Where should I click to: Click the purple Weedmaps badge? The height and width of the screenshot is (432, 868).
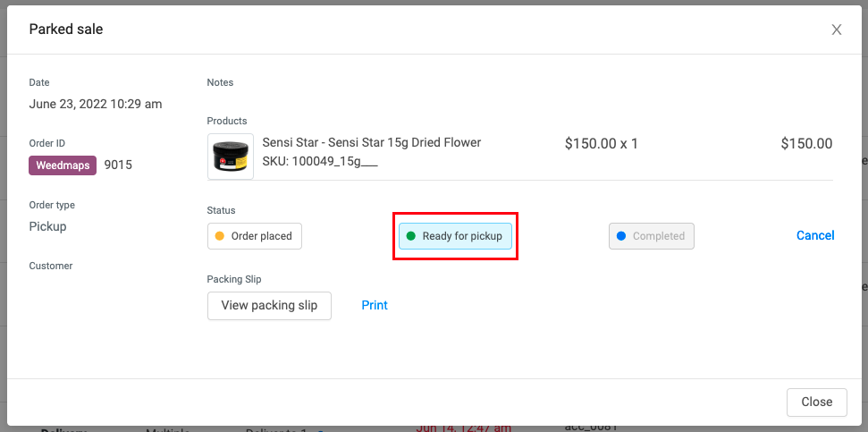pyautogui.click(x=63, y=165)
